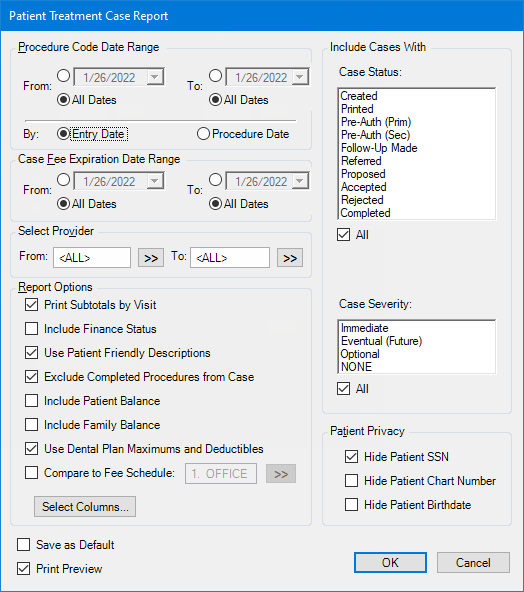Image resolution: width=524 pixels, height=592 pixels.
Task: Open provider To selection with >> button
Action: 290,258
